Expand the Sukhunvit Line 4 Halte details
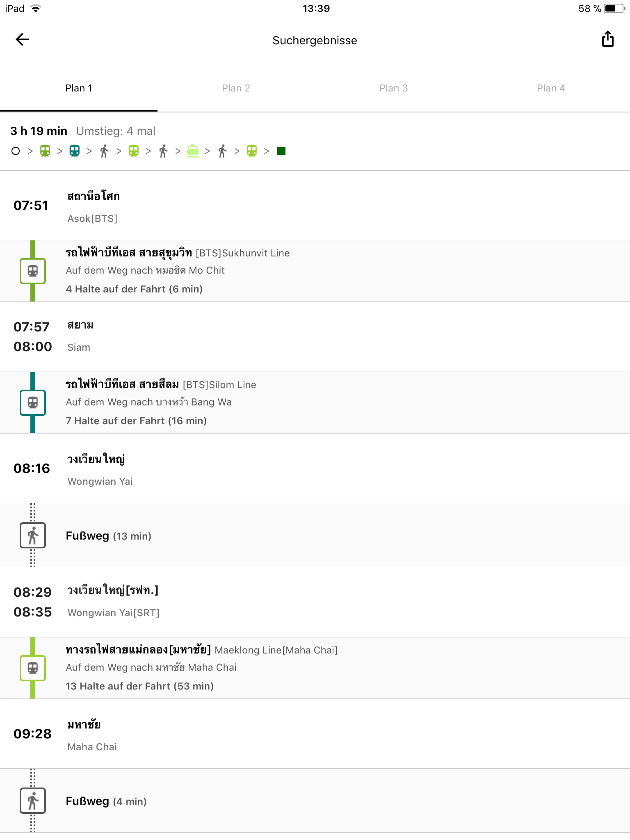 134,289
